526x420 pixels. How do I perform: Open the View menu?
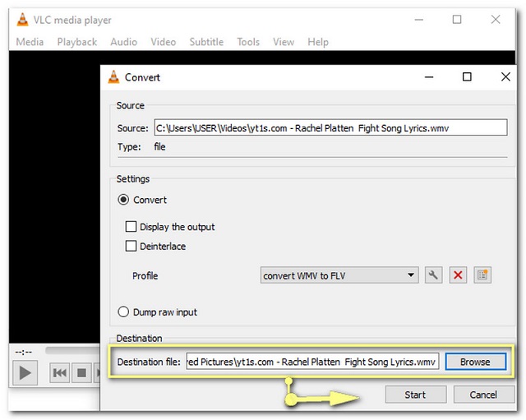[x=284, y=42]
